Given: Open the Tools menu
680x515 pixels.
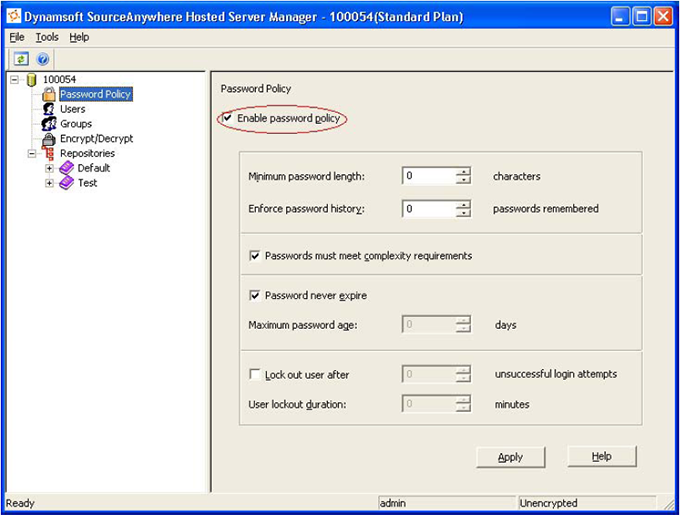Looking at the screenshot, I should tap(47, 37).
